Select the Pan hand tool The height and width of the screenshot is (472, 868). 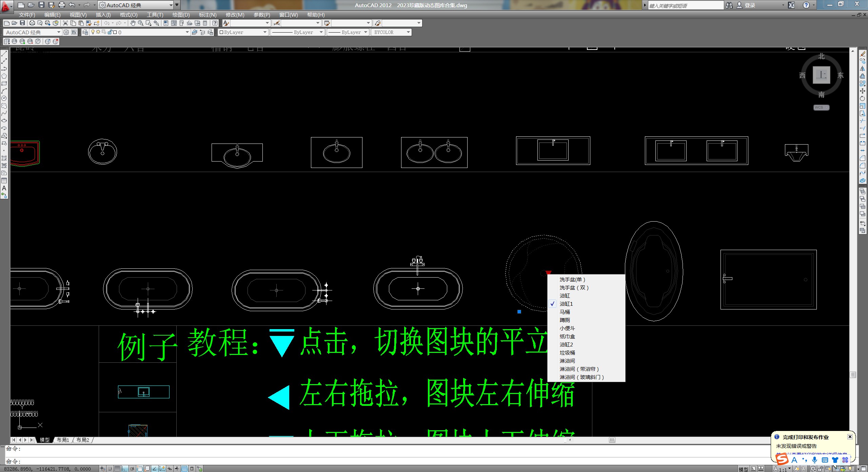tap(133, 23)
